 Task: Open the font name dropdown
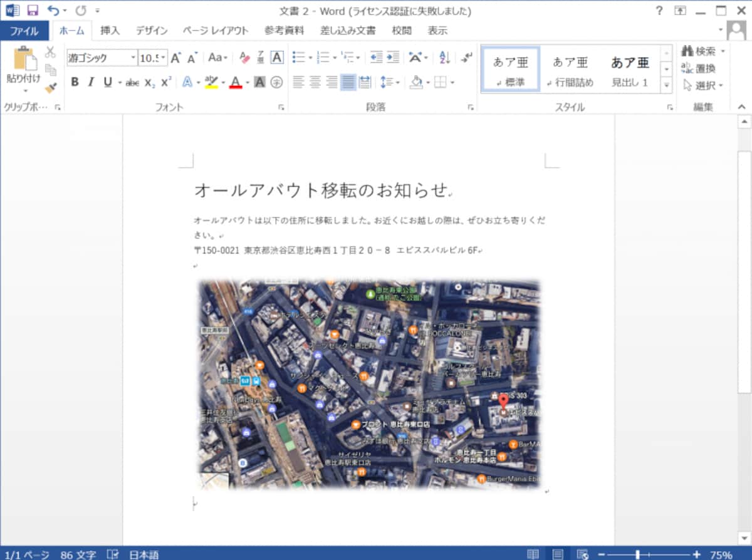click(x=133, y=58)
